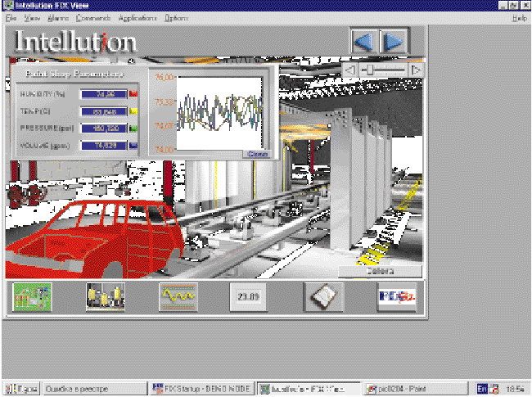
Task: Click the green color swatch next to PRESSURE
Action: (133, 129)
